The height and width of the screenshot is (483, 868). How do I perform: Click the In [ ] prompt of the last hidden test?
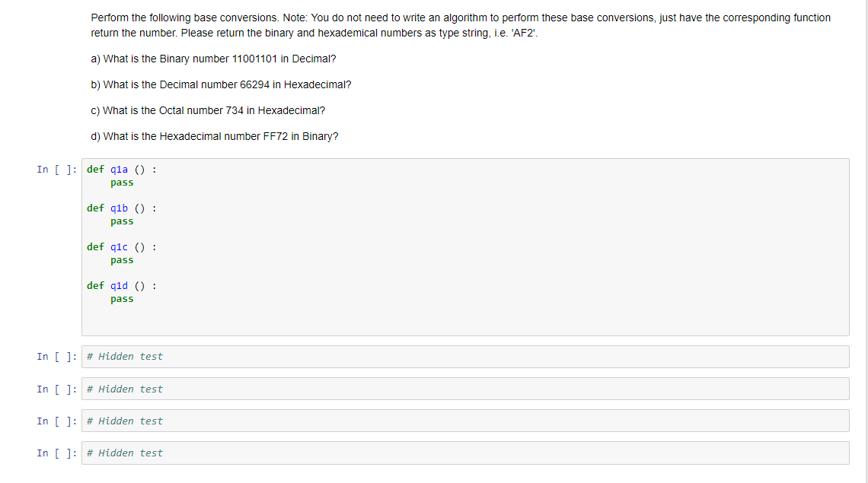click(56, 453)
